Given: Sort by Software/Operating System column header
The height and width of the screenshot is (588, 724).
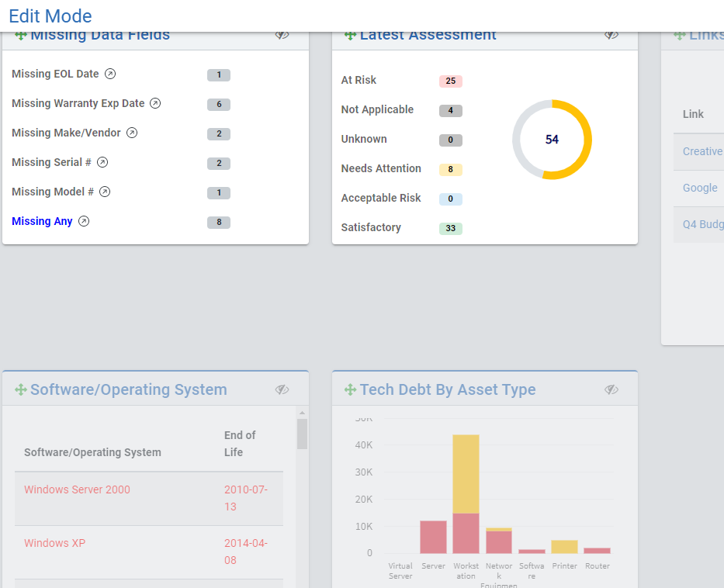Looking at the screenshot, I should 92,452.
